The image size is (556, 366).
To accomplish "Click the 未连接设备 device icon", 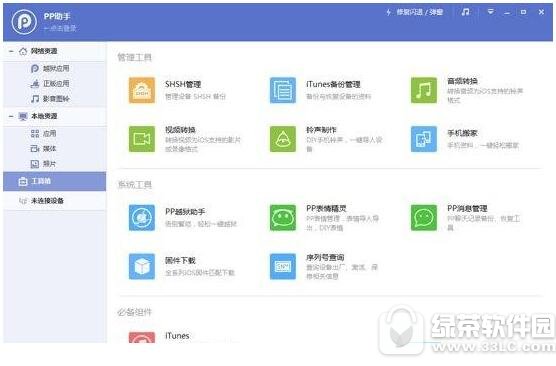I will pyautogui.click(x=23, y=201).
